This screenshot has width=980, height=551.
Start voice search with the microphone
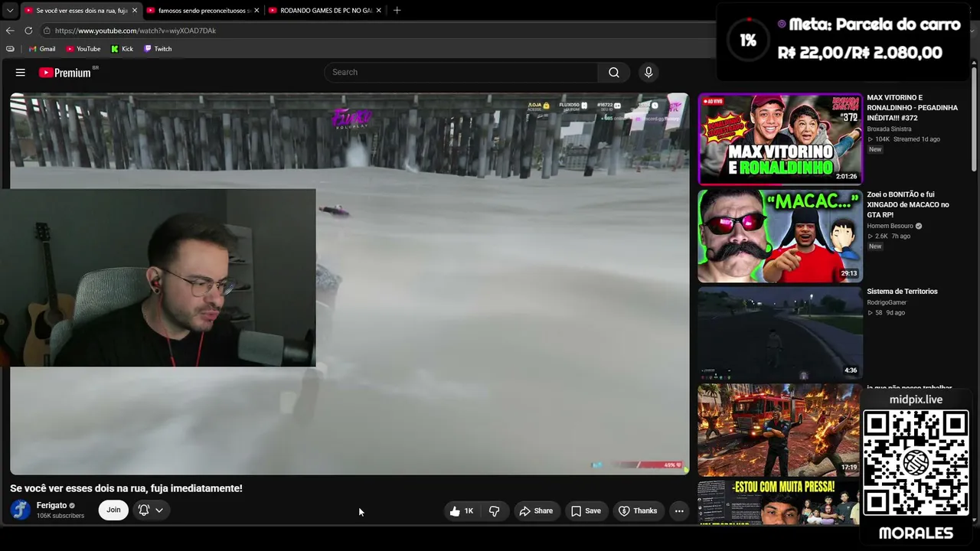(x=648, y=72)
